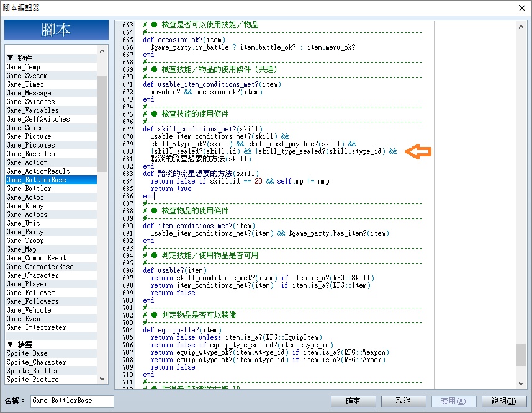Select the Game_Switches script
The width and height of the screenshot is (532, 413).
tap(52, 102)
